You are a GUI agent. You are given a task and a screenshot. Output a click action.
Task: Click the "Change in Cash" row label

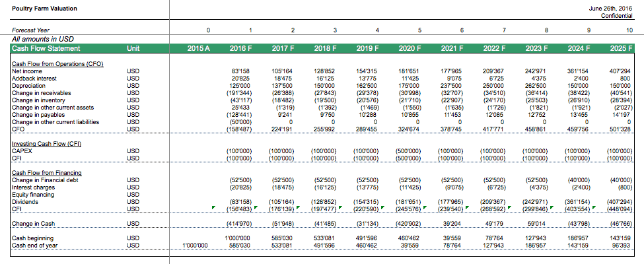point(33,224)
